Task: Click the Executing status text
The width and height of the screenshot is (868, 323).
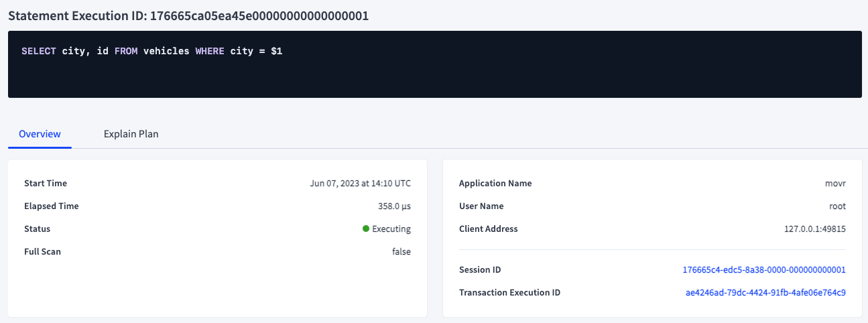Action: pyautogui.click(x=391, y=229)
